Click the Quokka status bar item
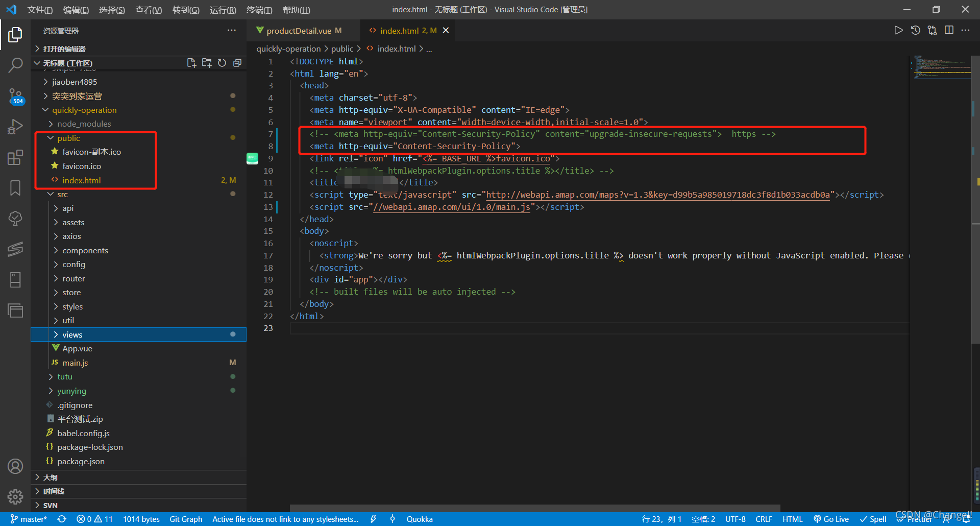This screenshot has width=980, height=526. [x=420, y=519]
